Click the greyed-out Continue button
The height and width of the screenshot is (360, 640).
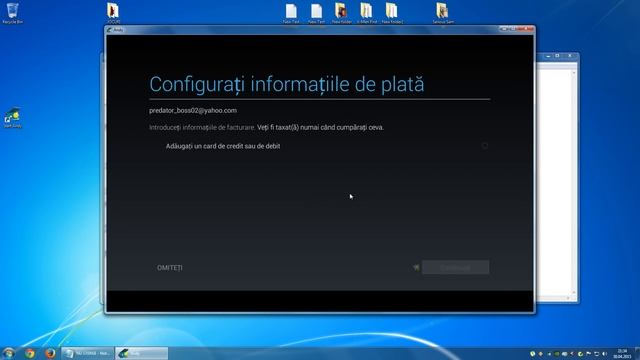point(456,268)
